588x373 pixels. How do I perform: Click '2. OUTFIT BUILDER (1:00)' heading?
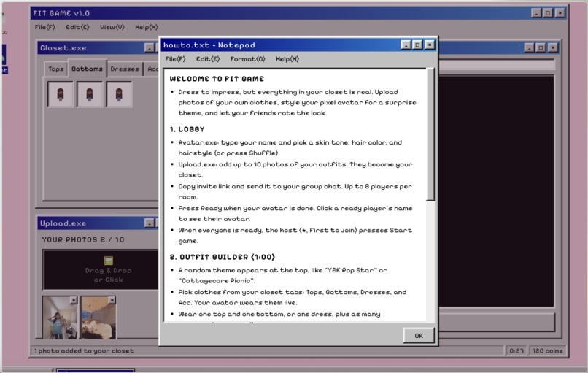(x=223, y=257)
